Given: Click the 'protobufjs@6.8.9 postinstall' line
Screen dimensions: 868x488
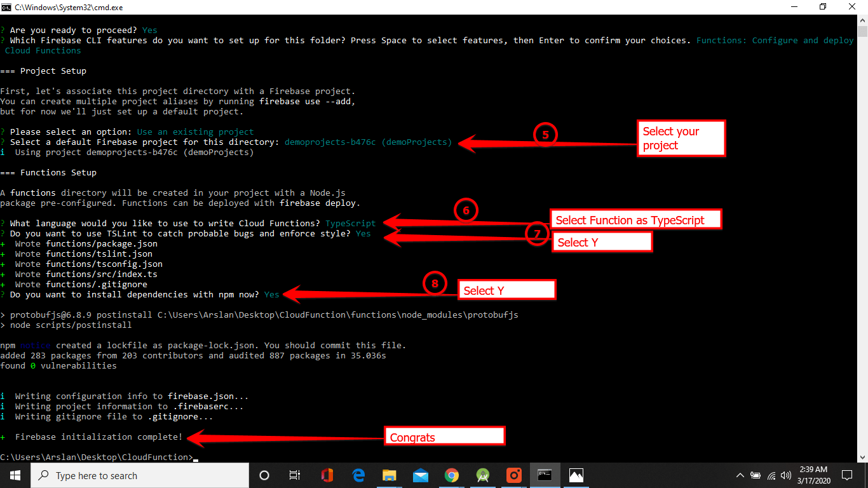Looking at the screenshot, I should pos(259,315).
